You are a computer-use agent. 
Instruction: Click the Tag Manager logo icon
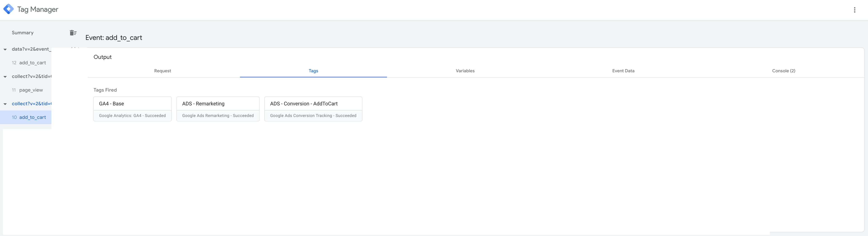pyautogui.click(x=8, y=9)
